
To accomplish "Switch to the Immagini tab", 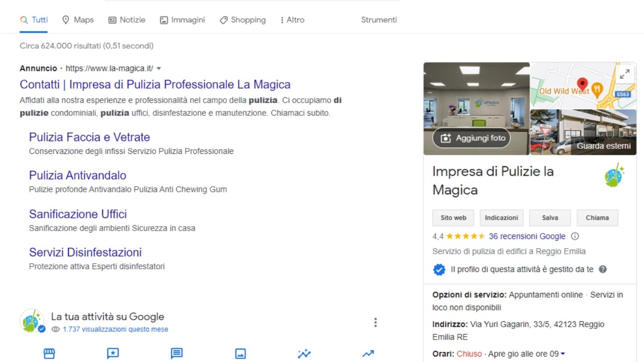I will click(182, 20).
